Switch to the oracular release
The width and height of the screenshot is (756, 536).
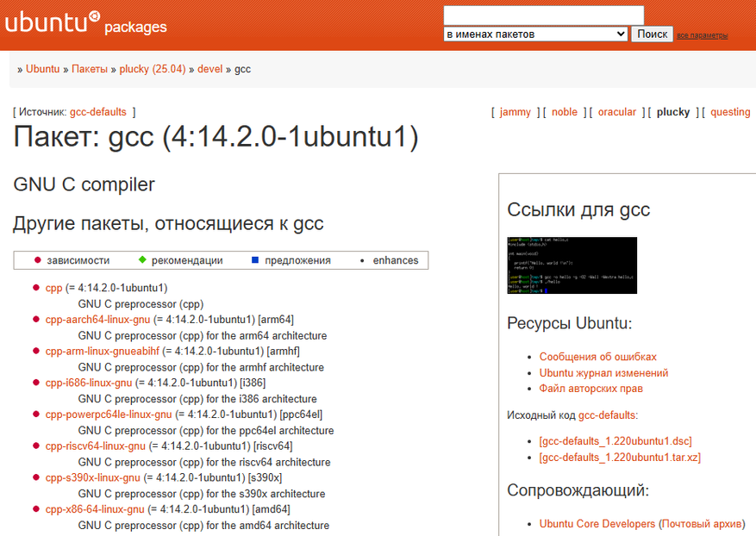616,112
